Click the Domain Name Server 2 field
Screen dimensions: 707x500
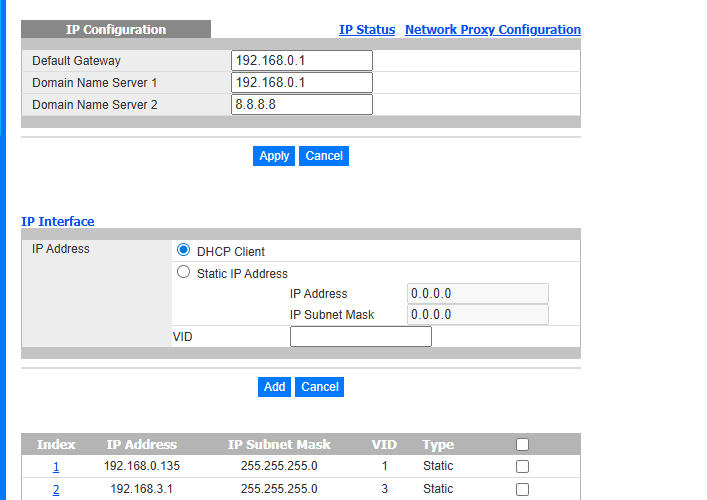point(302,105)
